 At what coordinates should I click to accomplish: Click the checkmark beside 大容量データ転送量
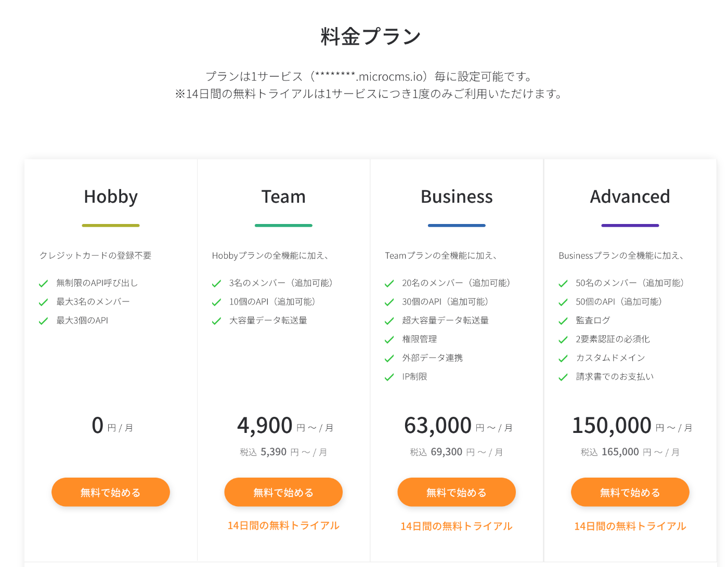coord(216,321)
